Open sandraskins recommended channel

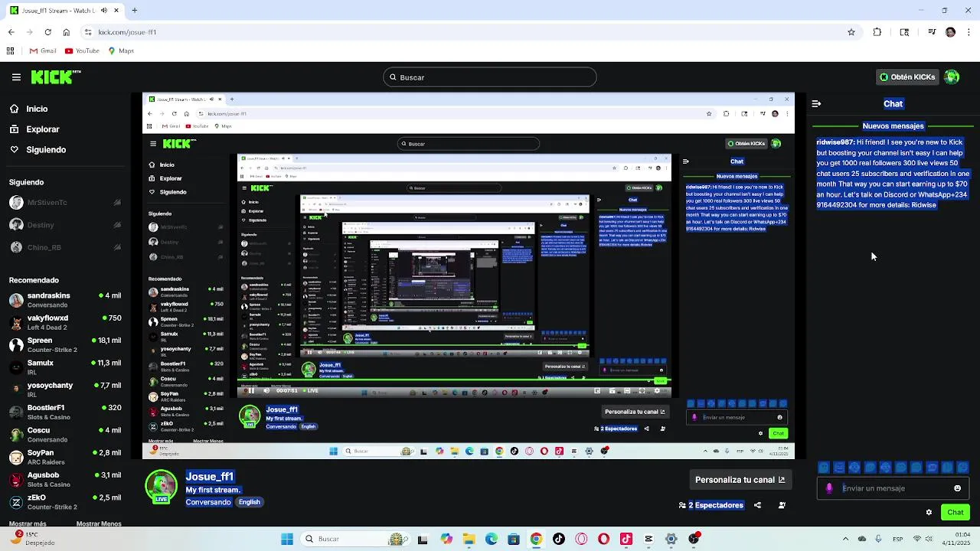(x=65, y=300)
